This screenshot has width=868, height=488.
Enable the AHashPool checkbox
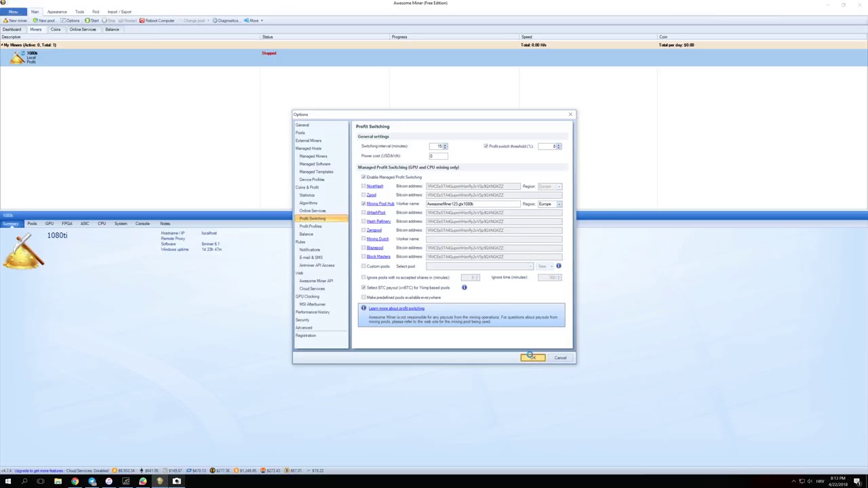pyautogui.click(x=363, y=213)
